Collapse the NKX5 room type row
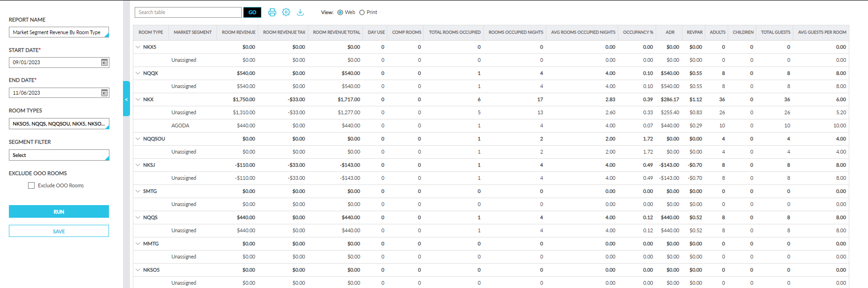868x288 pixels. [x=138, y=47]
